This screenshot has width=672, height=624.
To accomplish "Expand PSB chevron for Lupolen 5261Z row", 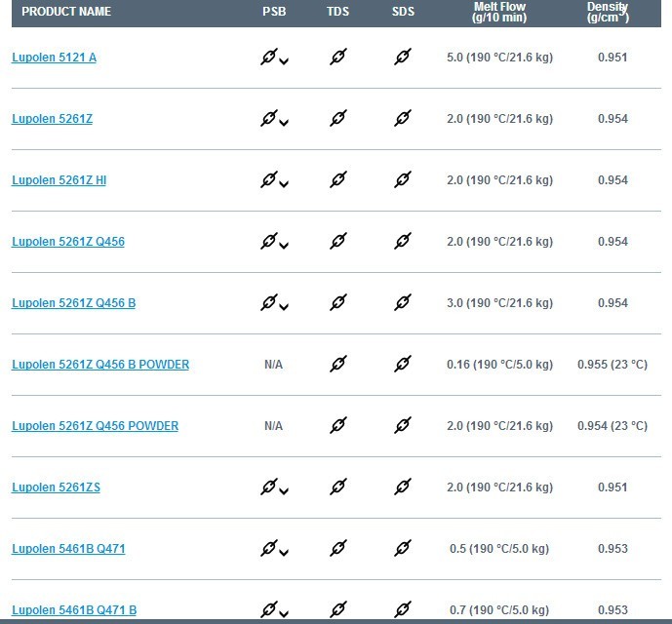I will 284,123.
